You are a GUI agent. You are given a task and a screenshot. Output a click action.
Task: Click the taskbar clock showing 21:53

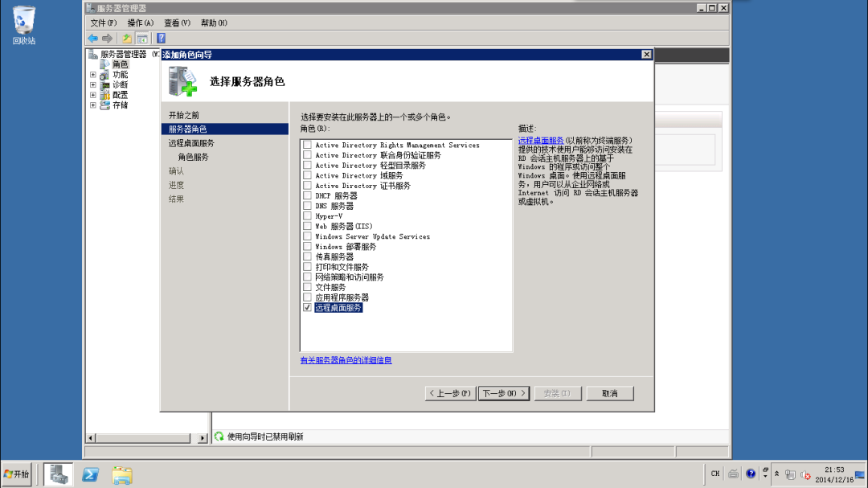[833, 474]
